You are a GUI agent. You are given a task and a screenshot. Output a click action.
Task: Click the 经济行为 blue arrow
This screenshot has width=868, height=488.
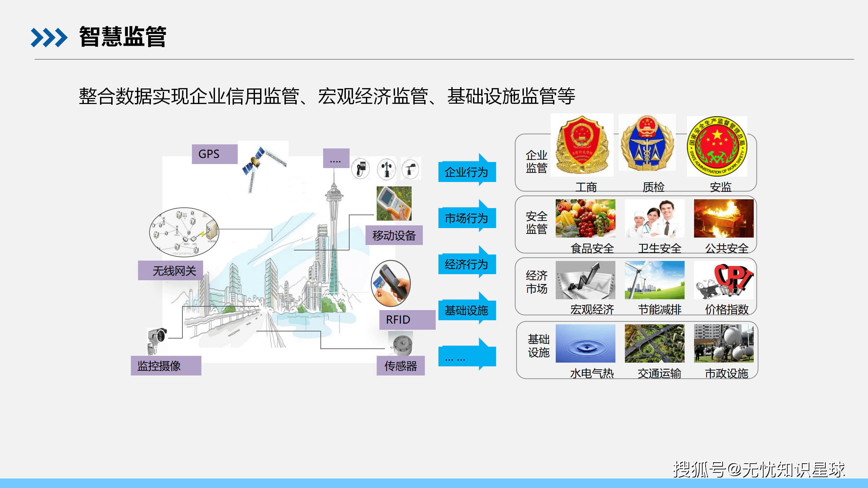(467, 262)
